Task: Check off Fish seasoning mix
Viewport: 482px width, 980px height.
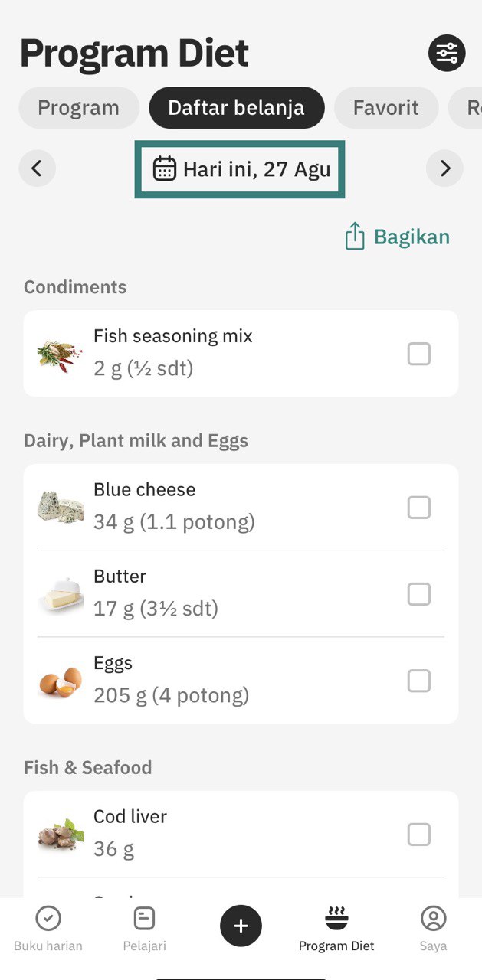Action: [418, 354]
